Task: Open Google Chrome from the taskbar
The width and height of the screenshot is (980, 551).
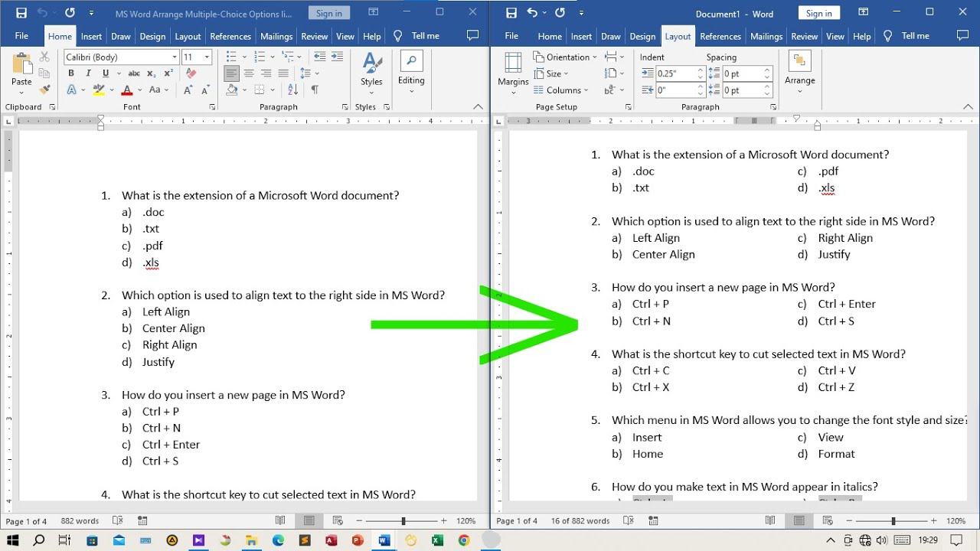Action: tap(463, 540)
